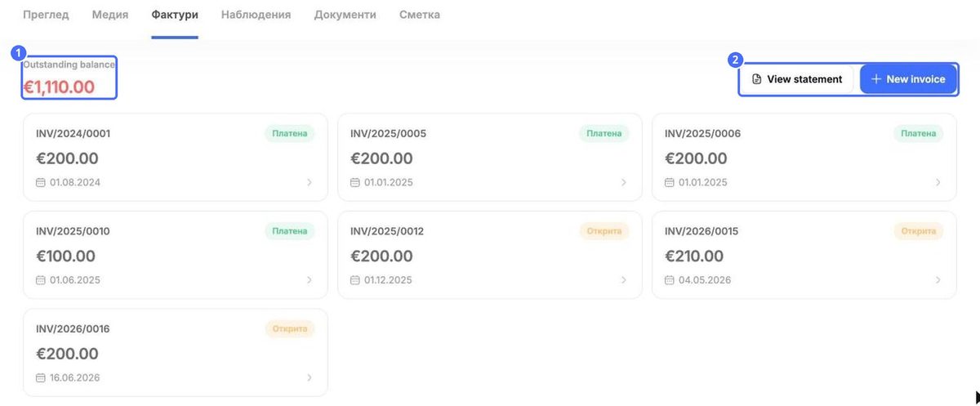
Task: Click calendar icon beside 04.05.2026
Action: tap(670, 280)
